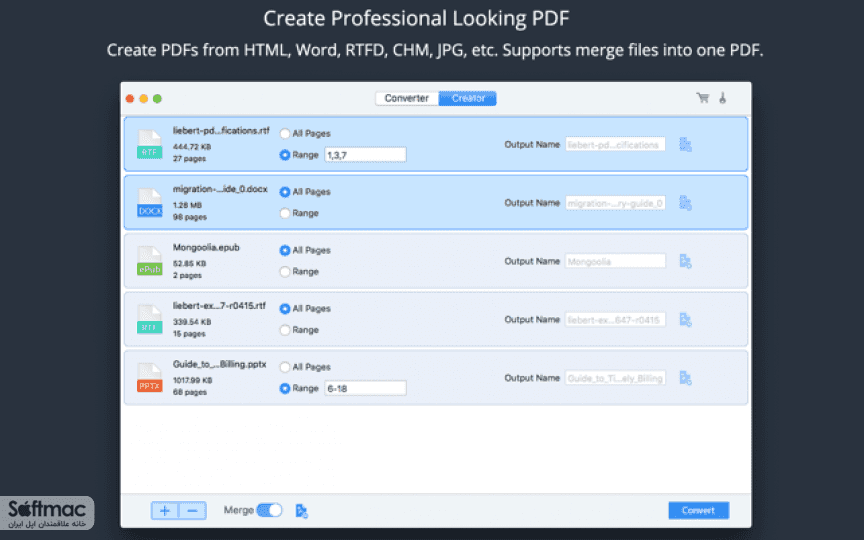The height and width of the screenshot is (540, 864).
Task: Select All Pages for Mongoolia.epub
Action: pyautogui.click(x=284, y=250)
